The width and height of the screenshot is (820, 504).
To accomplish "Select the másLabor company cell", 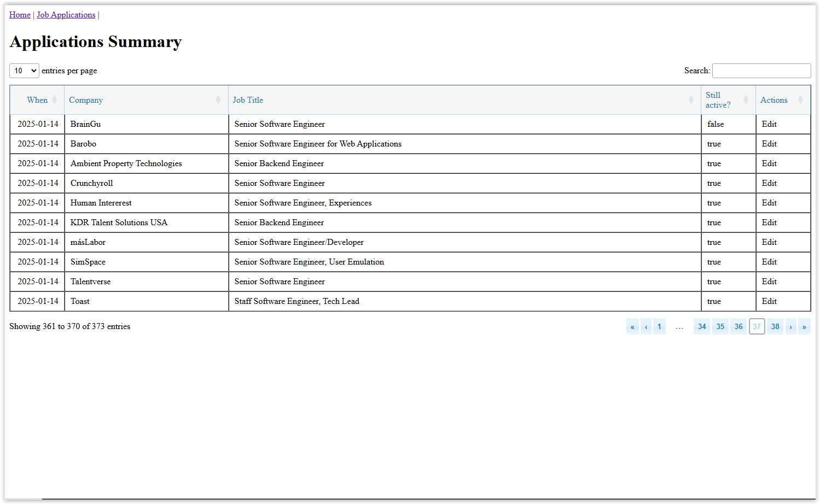I will (147, 242).
